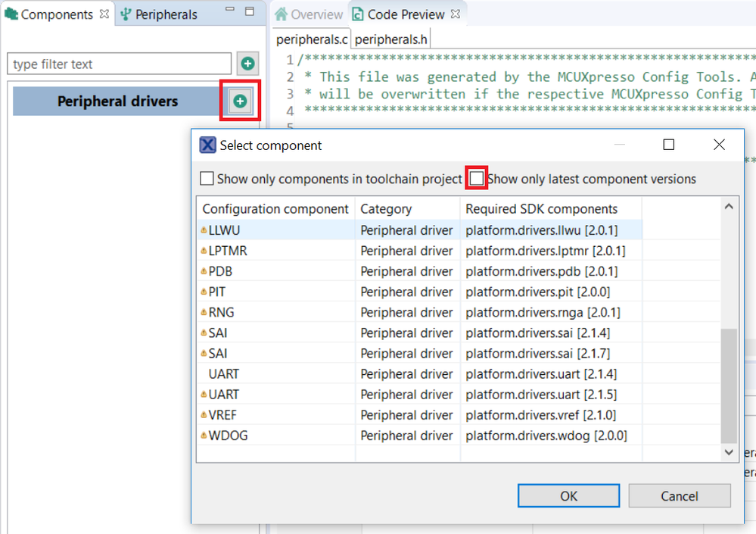The width and height of the screenshot is (756, 534).
Task: Click the component list scroll up arrow
Action: click(729, 207)
